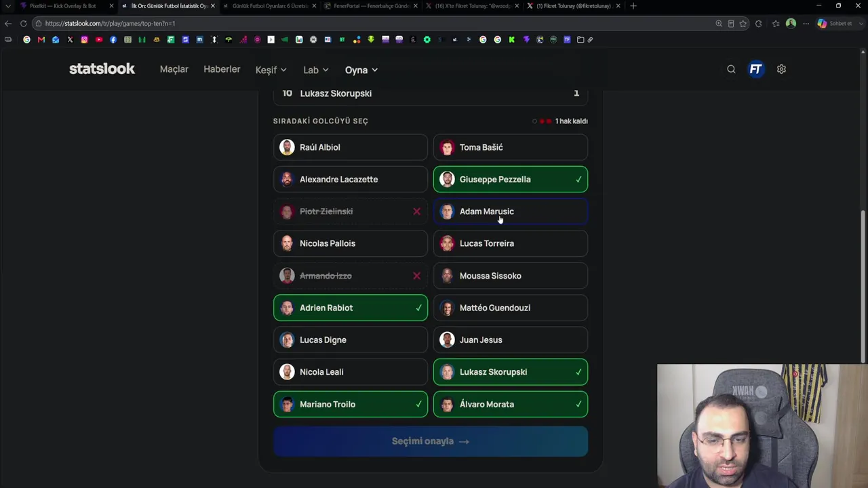Pick Adam Marusic as scorer

coord(511,211)
